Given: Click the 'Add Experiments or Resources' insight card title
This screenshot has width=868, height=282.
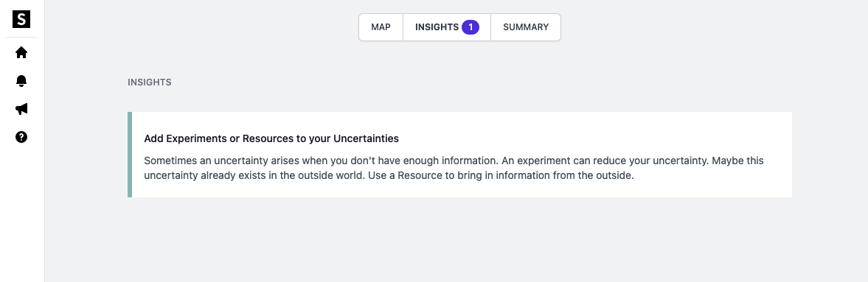Looking at the screenshot, I should [x=271, y=138].
